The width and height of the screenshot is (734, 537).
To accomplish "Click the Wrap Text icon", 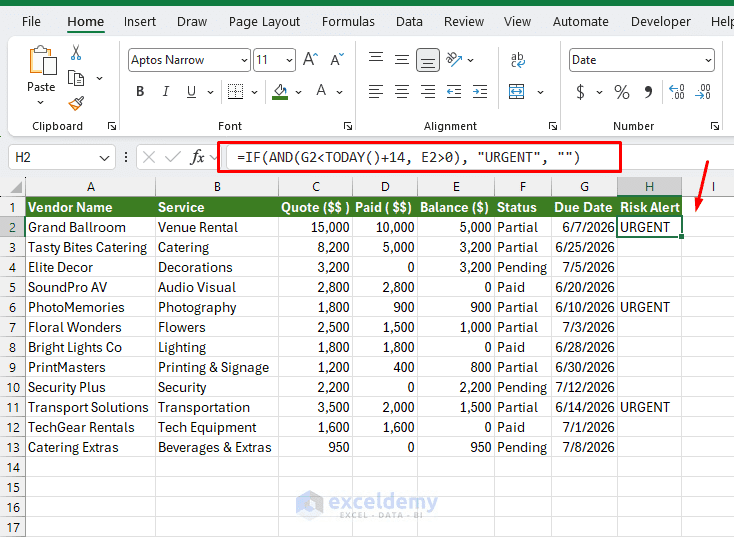I will [x=517, y=59].
